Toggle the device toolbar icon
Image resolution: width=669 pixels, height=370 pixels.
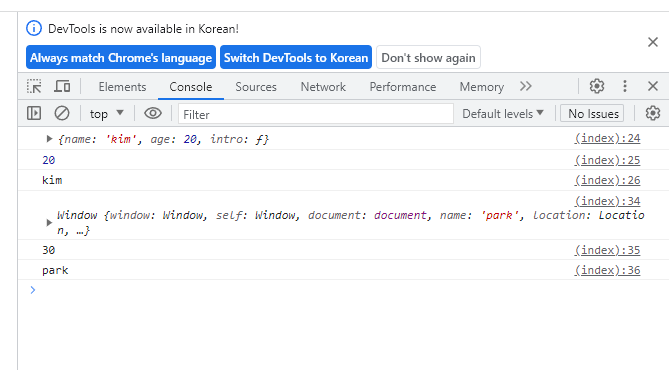[62, 87]
